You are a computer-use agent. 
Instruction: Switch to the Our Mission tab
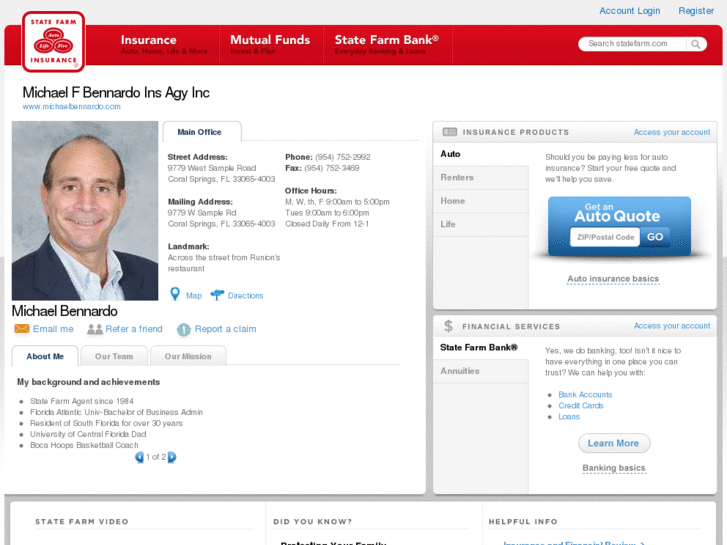pyautogui.click(x=188, y=356)
